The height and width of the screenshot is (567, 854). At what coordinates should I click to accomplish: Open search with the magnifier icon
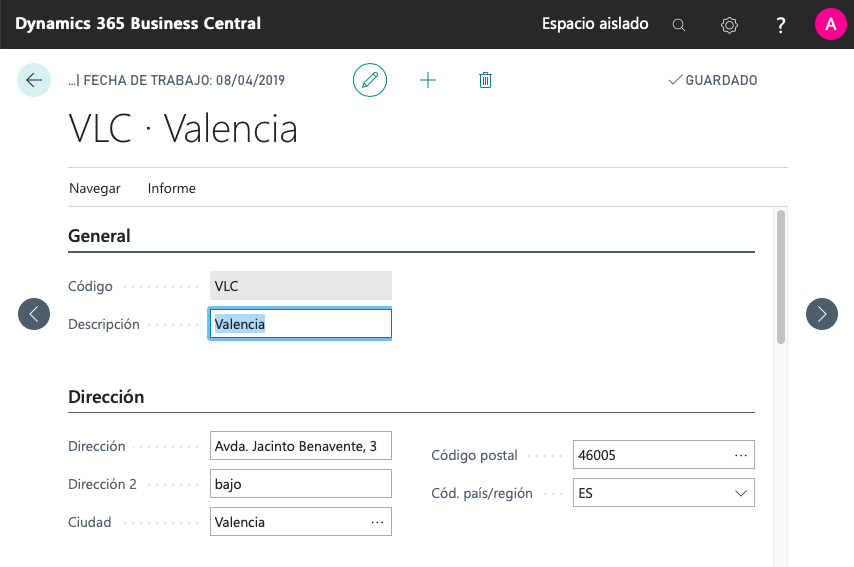679,25
